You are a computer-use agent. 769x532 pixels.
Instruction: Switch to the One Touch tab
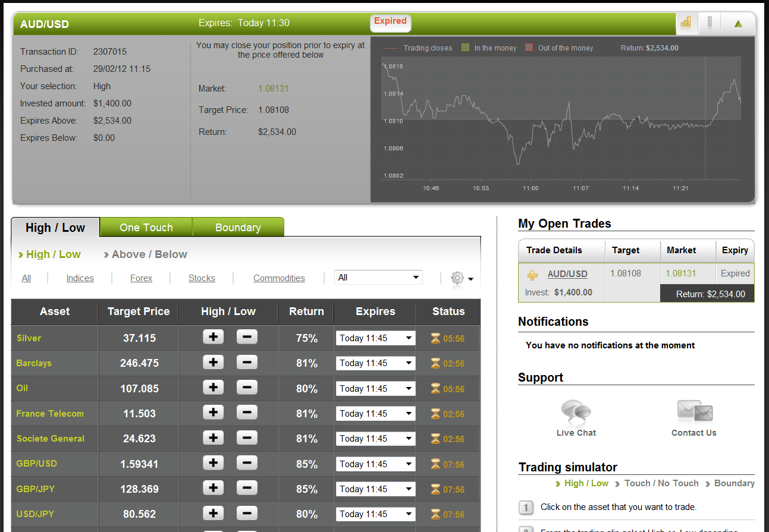(x=146, y=228)
